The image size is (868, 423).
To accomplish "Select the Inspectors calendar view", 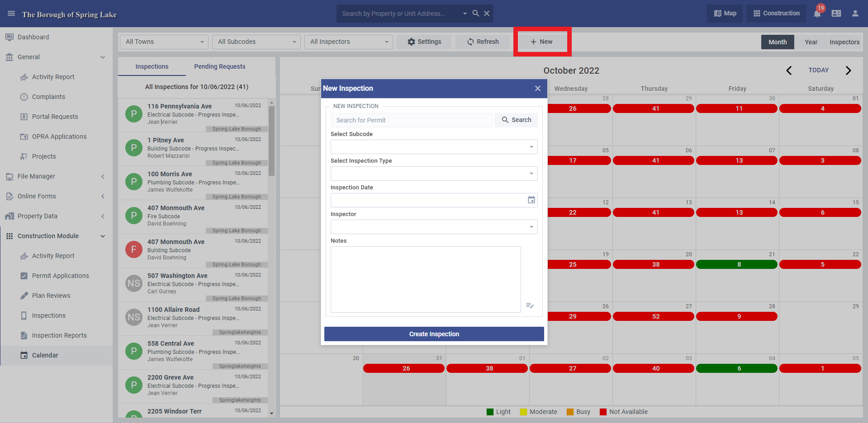I will (844, 42).
